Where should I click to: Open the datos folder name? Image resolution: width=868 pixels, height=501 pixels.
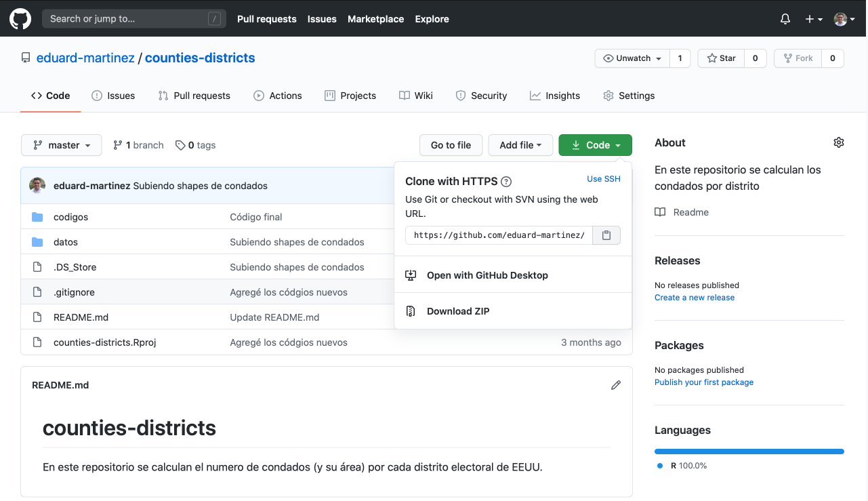pos(66,242)
